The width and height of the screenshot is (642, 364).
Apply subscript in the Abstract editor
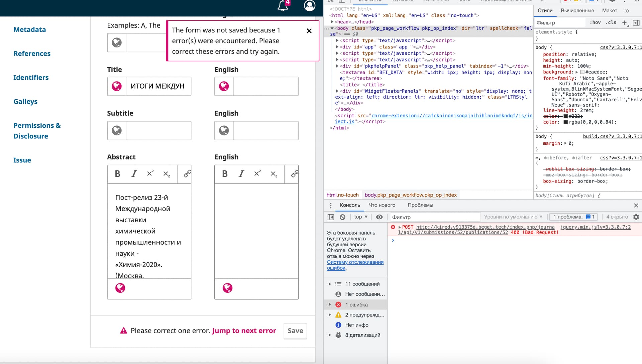pos(167,174)
